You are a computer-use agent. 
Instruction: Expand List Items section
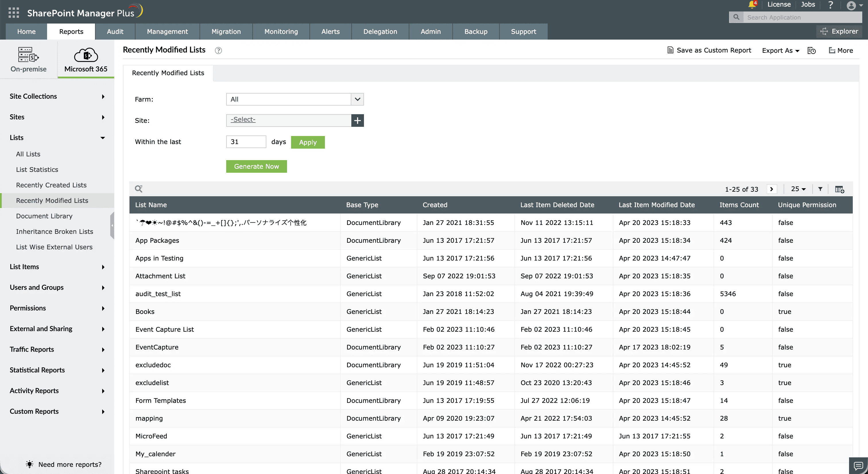(x=57, y=267)
